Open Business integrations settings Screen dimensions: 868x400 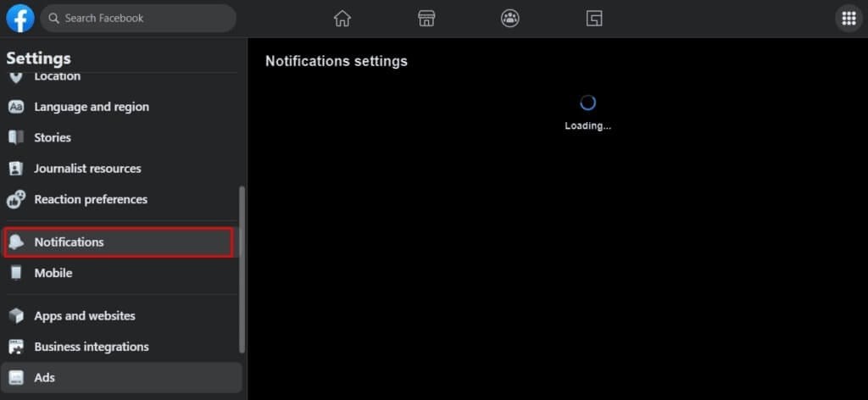pos(121,347)
